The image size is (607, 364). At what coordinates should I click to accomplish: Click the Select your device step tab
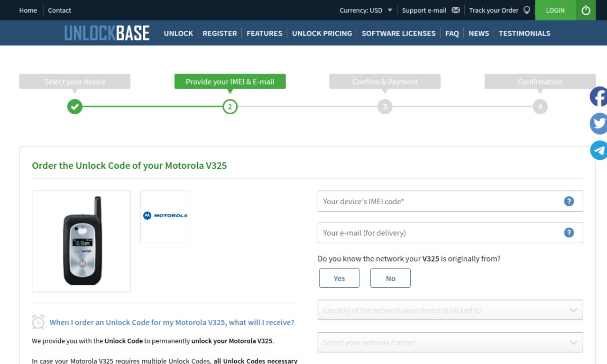pyautogui.click(x=74, y=82)
